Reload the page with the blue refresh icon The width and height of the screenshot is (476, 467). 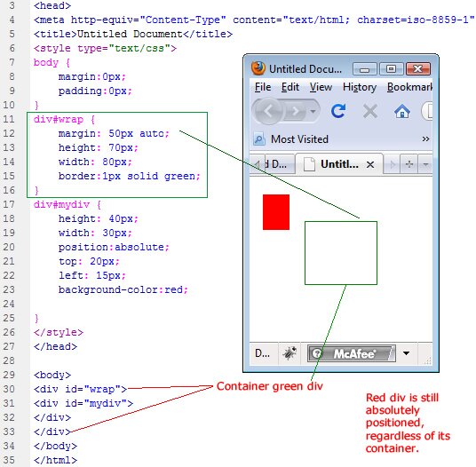tap(338, 111)
